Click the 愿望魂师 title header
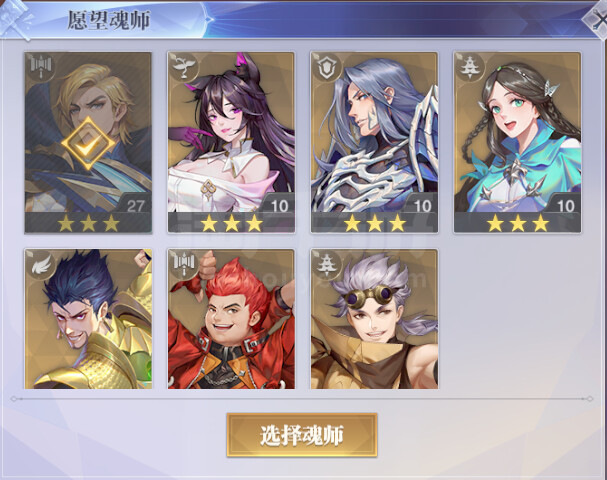607x480 pixels. click(109, 20)
